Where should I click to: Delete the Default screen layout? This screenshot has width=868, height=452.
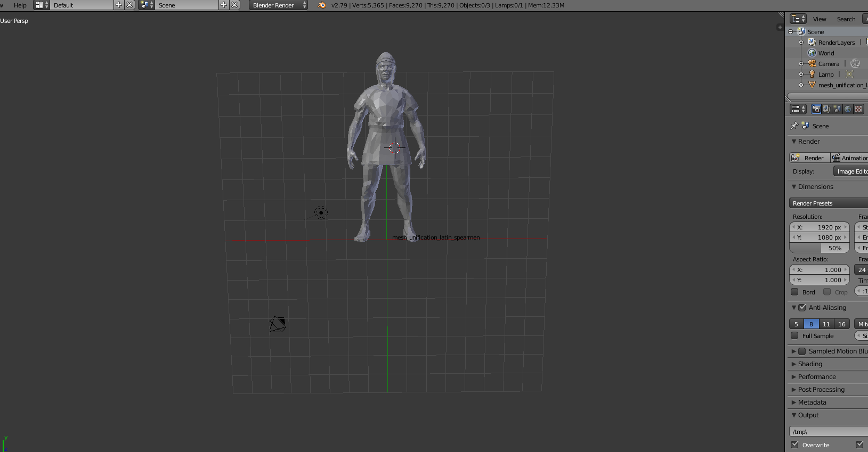[129, 5]
